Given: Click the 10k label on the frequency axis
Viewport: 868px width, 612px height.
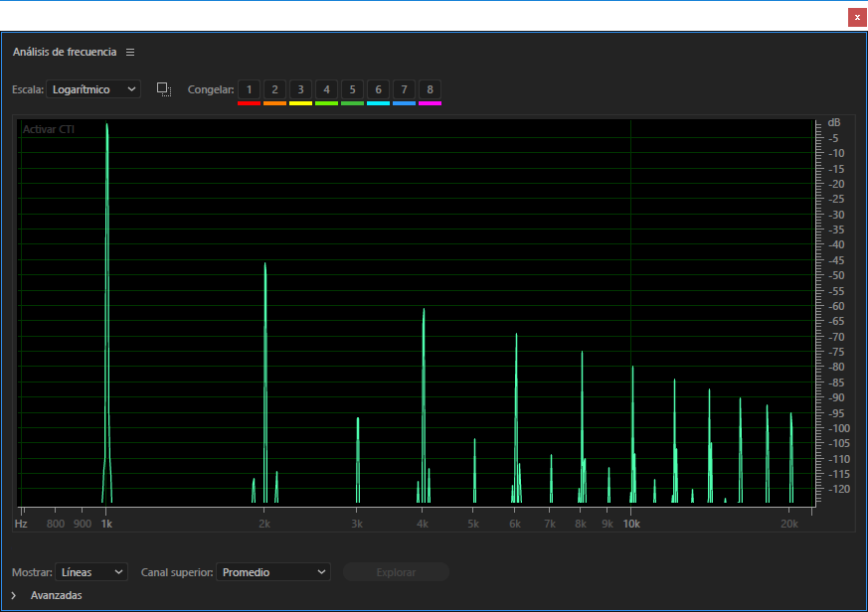Looking at the screenshot, I should [631, 523].
